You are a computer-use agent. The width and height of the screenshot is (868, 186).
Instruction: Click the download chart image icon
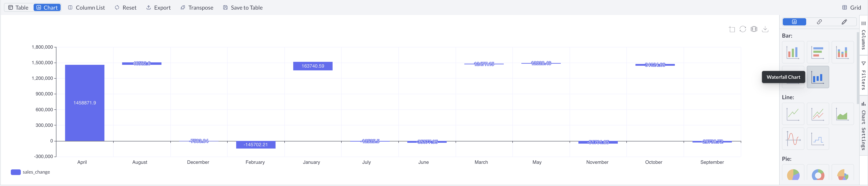click(765, 29)
